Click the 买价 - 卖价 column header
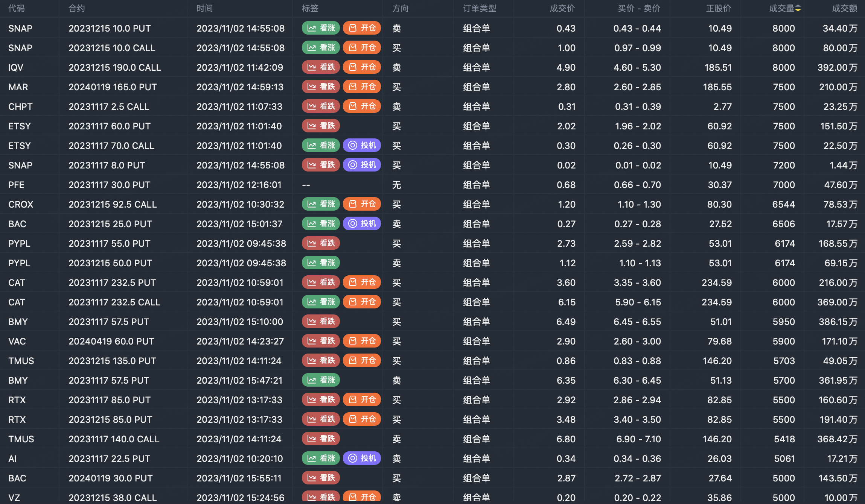This screenshot has width=865, height=504. pos(639,9)
